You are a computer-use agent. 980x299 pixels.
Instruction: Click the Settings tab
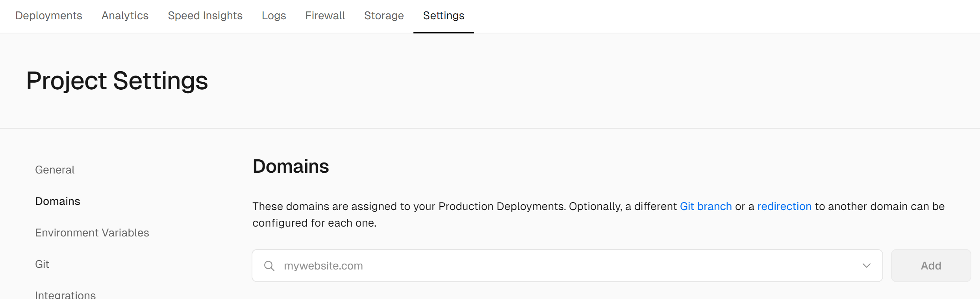point(443,16)
